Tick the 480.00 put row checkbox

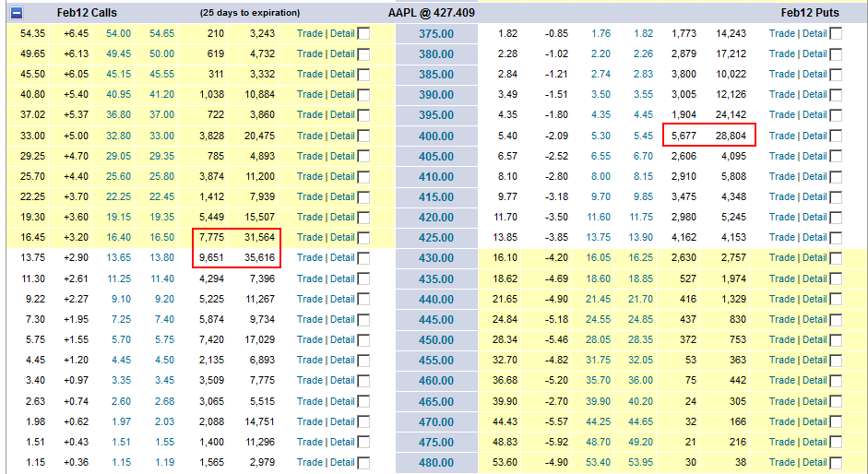(x=836, y=463)
